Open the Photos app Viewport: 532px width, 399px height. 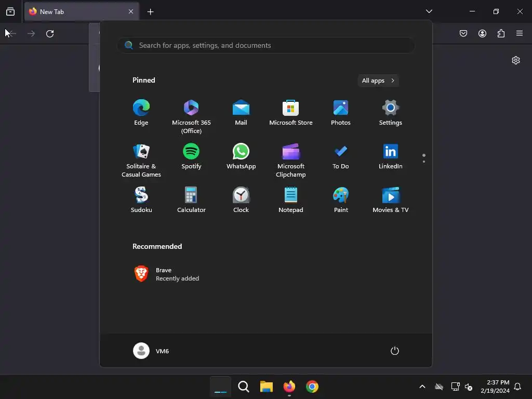tap(341, 113)
